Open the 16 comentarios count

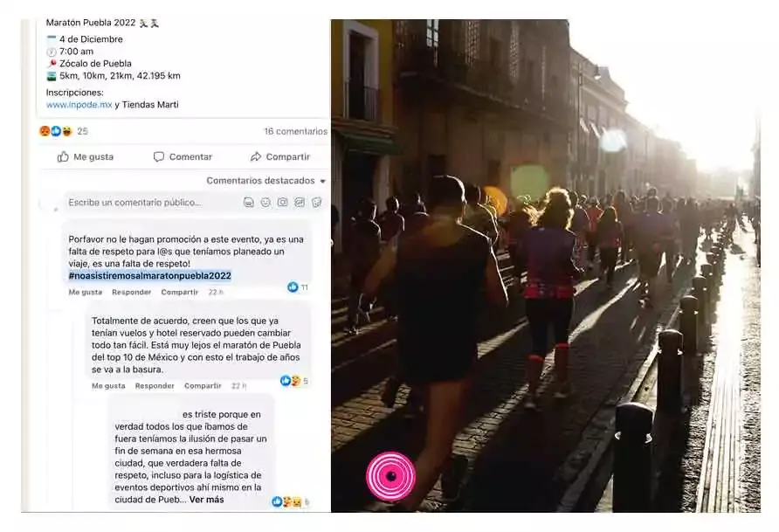click(x=295, y=132)
